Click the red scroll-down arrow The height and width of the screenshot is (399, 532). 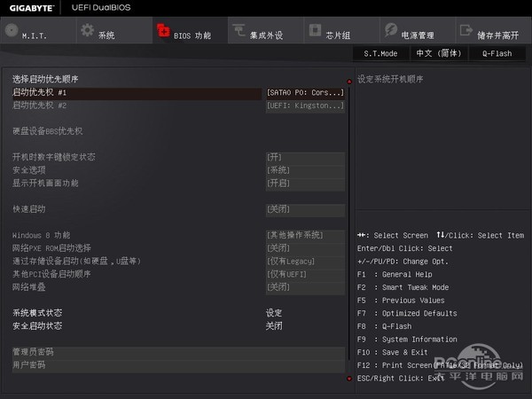(x=349, y=379)
